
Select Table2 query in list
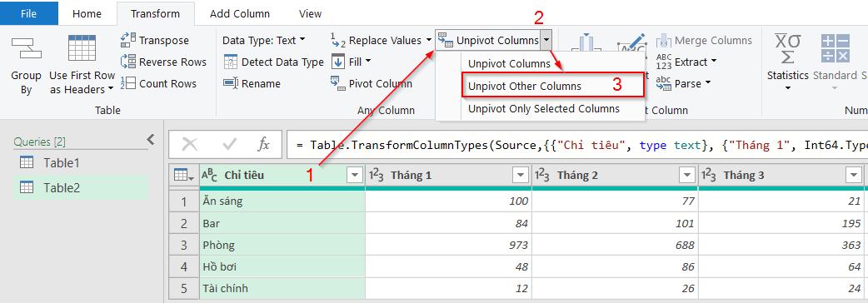click(x=81, y=187)
